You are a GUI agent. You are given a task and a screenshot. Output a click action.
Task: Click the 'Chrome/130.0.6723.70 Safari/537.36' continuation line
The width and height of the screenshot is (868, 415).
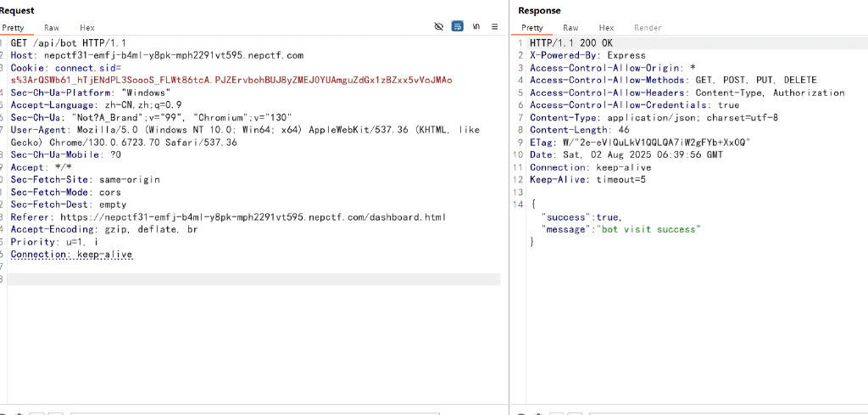124,143
